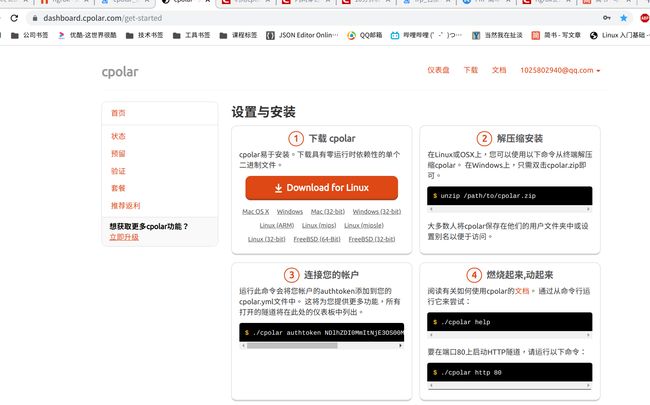Choose the Windows (32-bit) download link
The image size is (650, 405).
click(377, 211)
